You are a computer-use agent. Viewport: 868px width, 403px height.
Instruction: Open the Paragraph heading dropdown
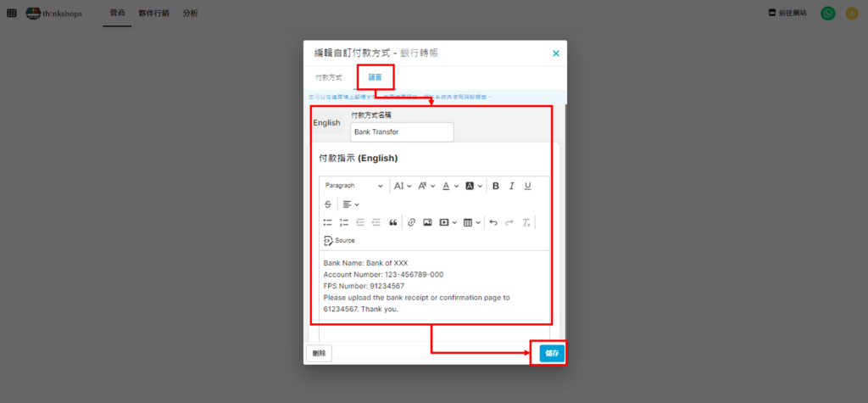point(353,186)
